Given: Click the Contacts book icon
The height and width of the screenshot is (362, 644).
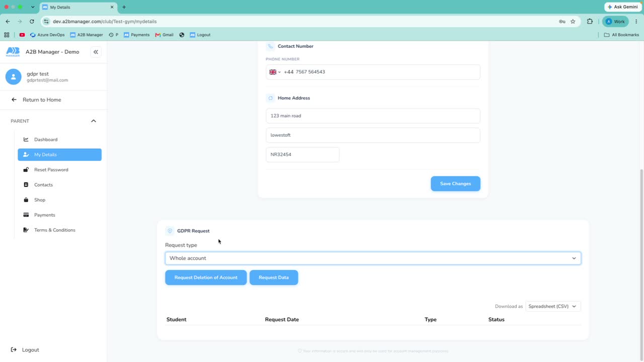Looking at the screenshot, I should tap(26, 185).
